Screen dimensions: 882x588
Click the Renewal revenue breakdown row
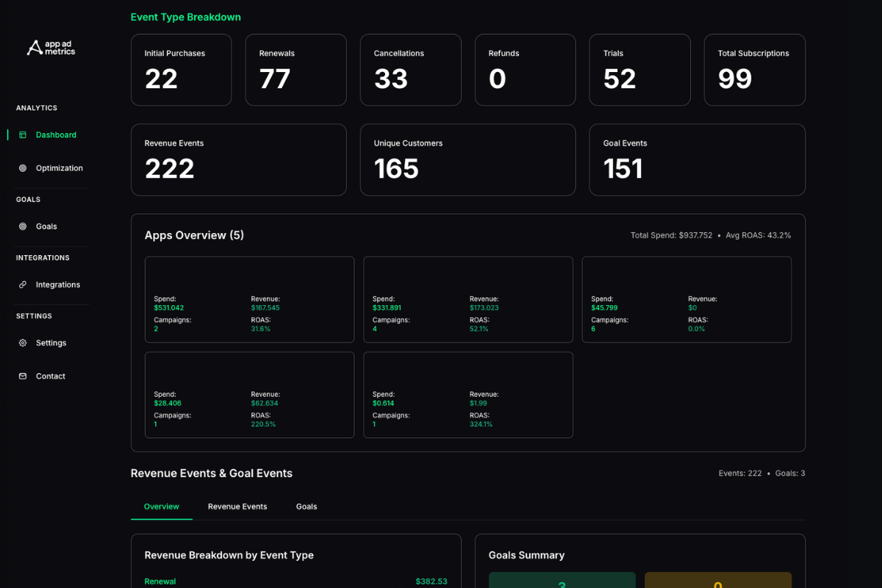(295, 581)
